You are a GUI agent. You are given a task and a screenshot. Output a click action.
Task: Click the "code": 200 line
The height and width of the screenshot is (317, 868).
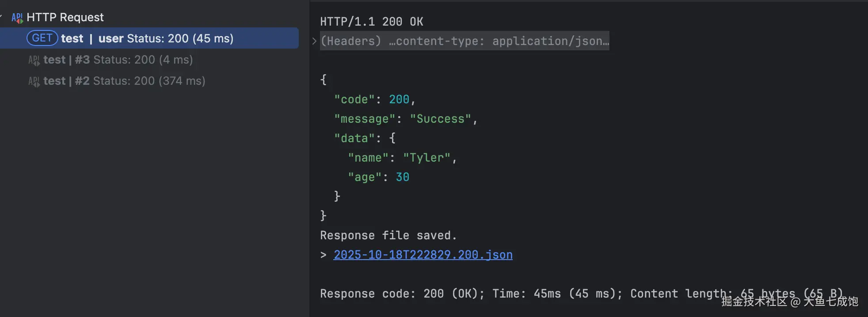click(x=374, y=99)
